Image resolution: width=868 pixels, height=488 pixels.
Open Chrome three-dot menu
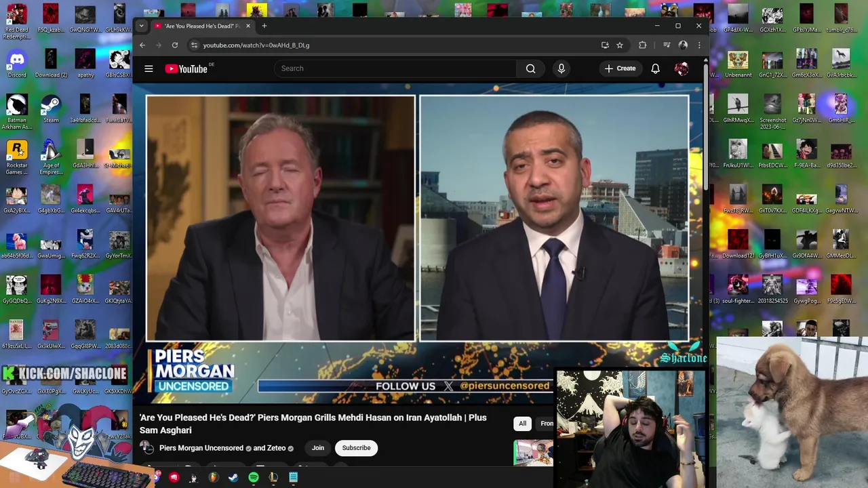[699, 45]
